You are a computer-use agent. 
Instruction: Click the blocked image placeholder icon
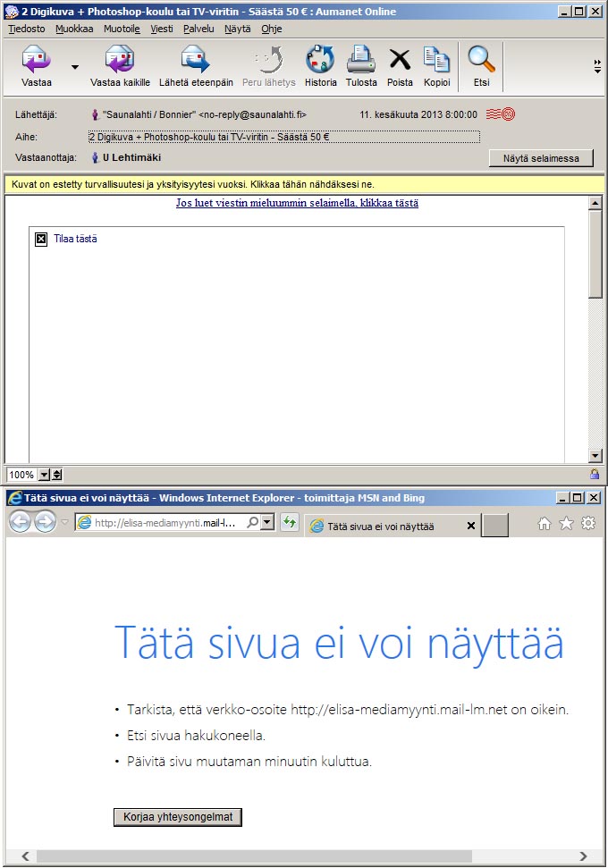[41, 240]
